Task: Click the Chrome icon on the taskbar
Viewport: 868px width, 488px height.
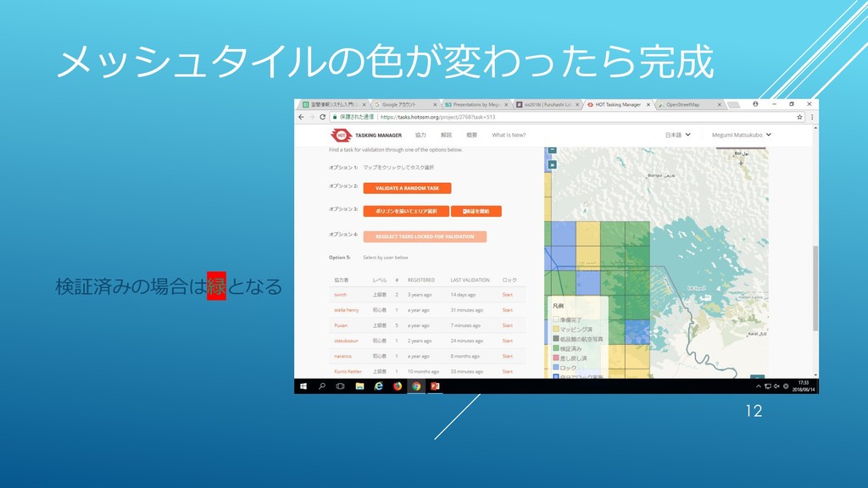Action: pyautogui.click(x=416, y=386)
